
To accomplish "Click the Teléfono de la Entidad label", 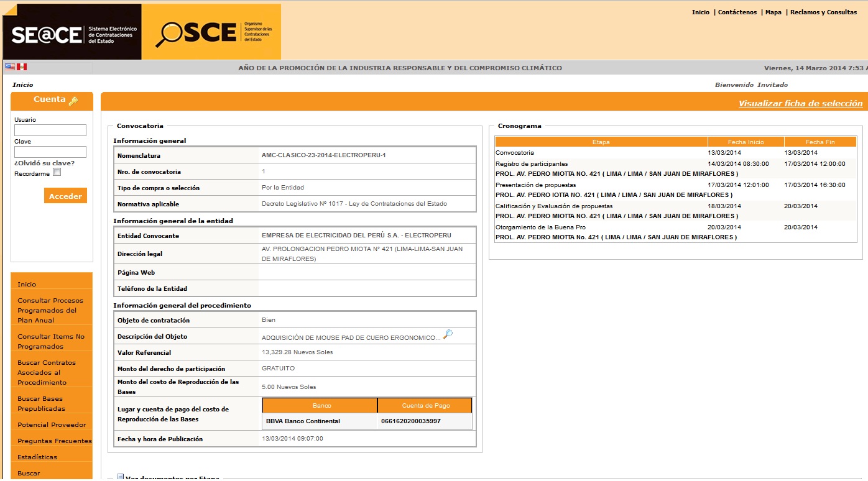I will coord(152,288).
